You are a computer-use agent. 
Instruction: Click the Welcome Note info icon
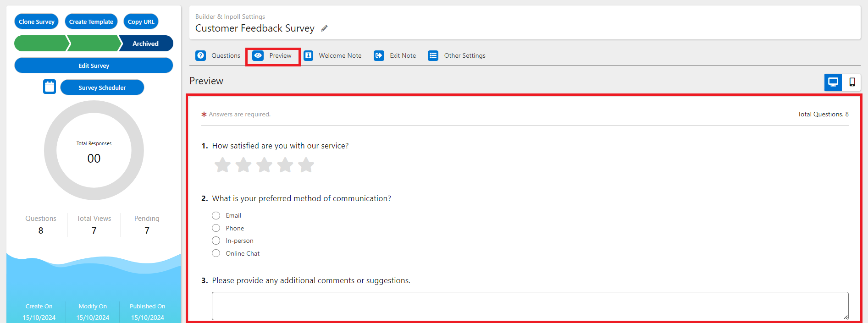(x=309, y=55)
